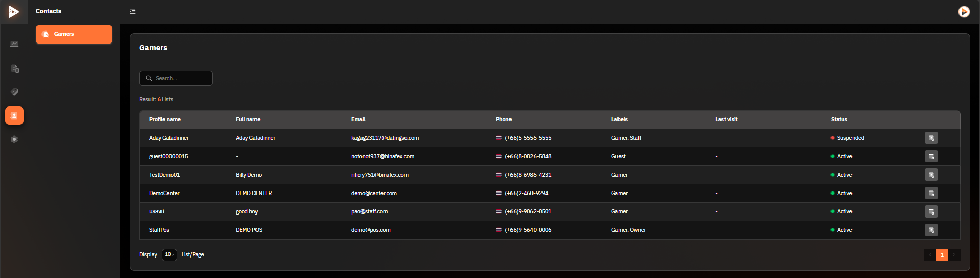Open details icon for good boy row

coord(931,211)
